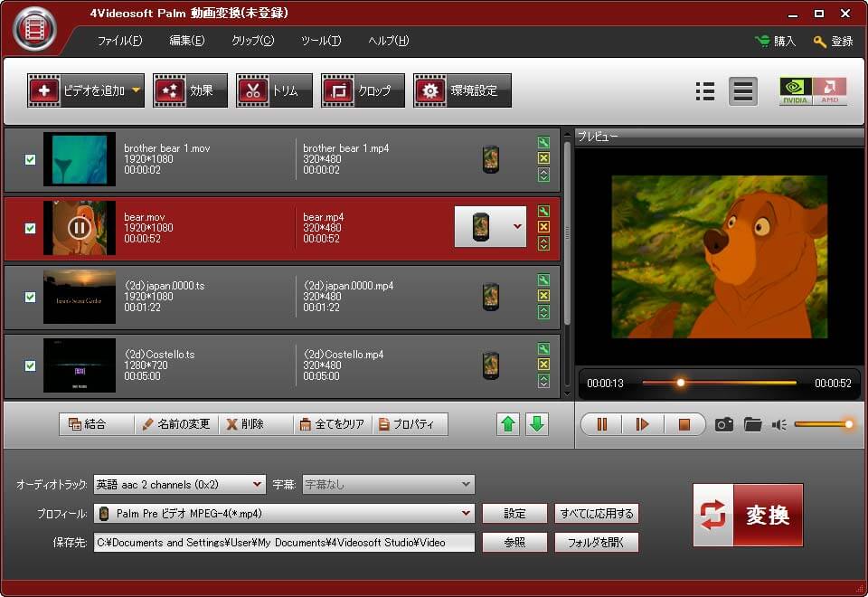Open the subtitle (字幕) dropdown
The image size is (868, 597).
388,485
